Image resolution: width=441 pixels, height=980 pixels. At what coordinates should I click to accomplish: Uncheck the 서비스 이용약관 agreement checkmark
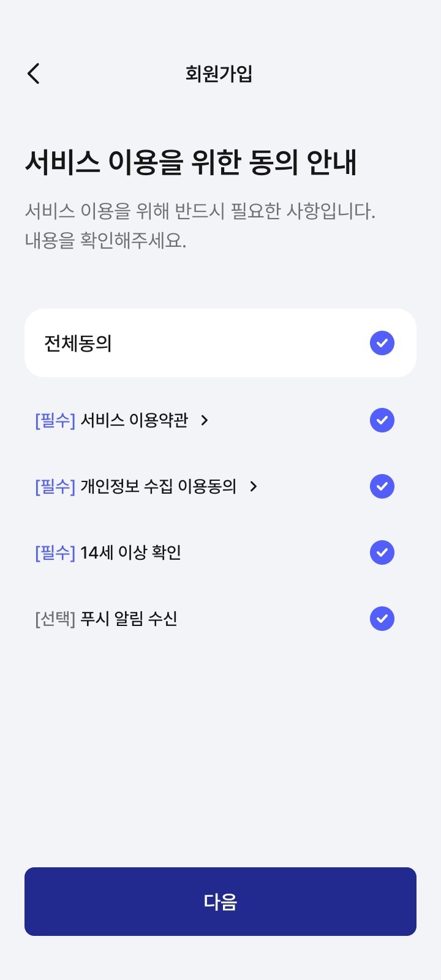pos(382,420)
